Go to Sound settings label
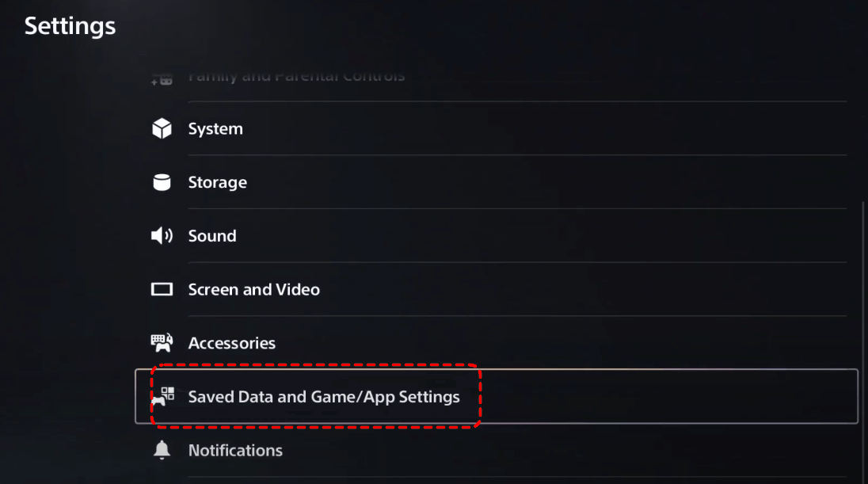This screenshot has width=868, height=484. (212, 236)
